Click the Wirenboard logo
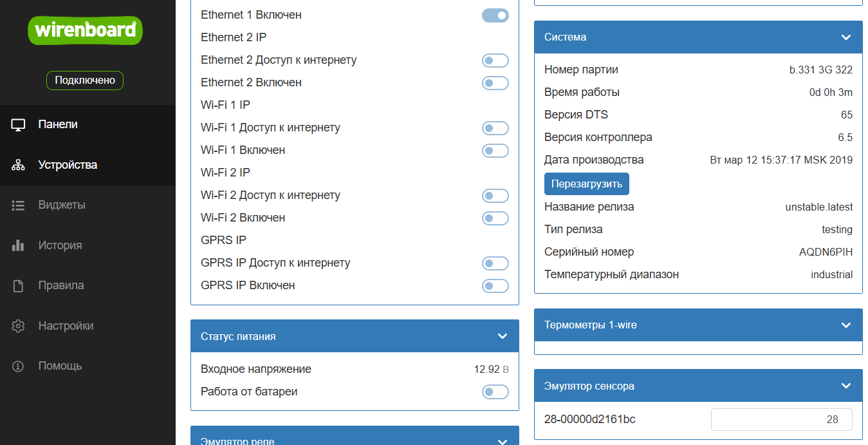Viewport: 868px width, 445px height. tap(85, 30)
